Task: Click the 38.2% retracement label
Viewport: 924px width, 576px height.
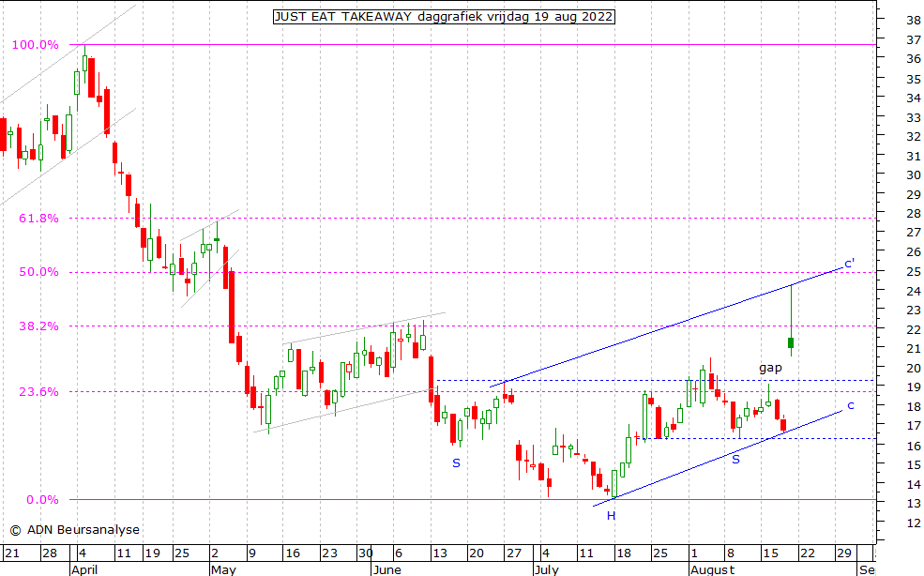Action: click(38, 326)
